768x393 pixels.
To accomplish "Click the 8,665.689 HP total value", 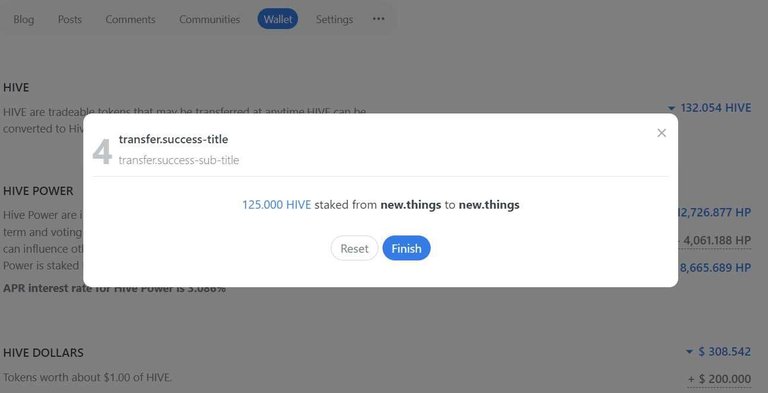I will coord(715,268).
